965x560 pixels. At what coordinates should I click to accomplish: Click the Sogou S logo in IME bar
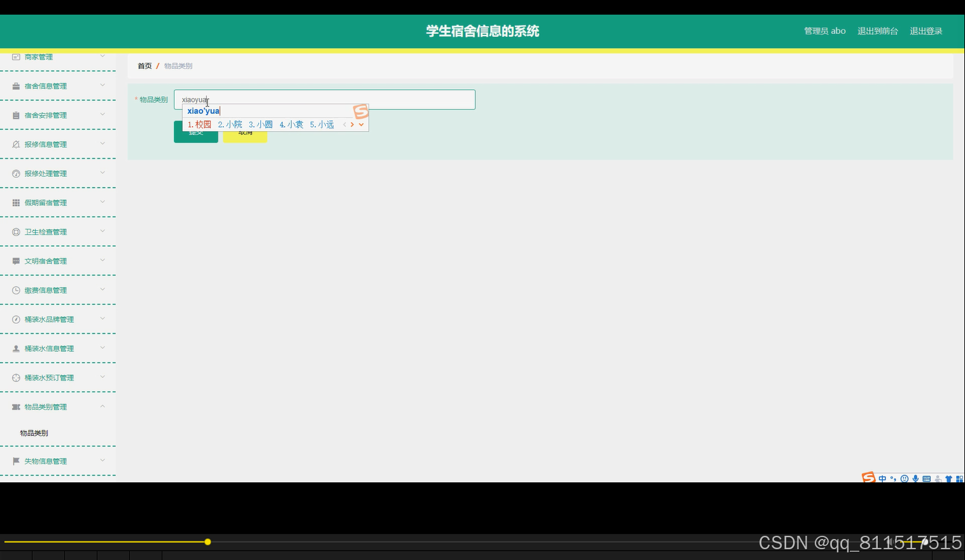click(868, 477)
